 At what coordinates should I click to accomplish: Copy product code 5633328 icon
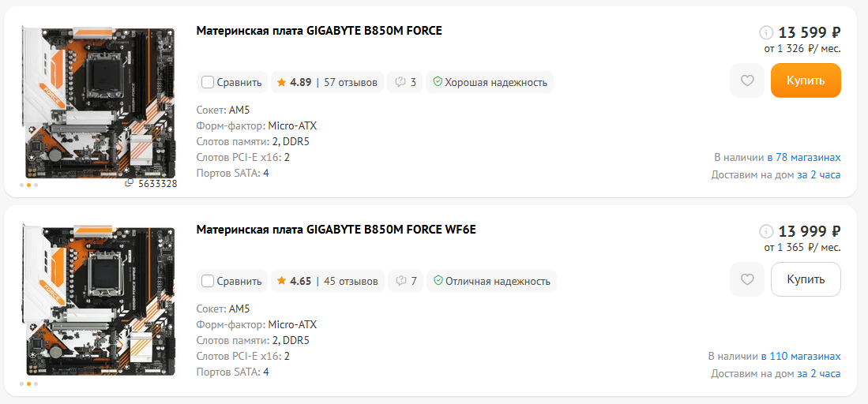pos(129,182)
